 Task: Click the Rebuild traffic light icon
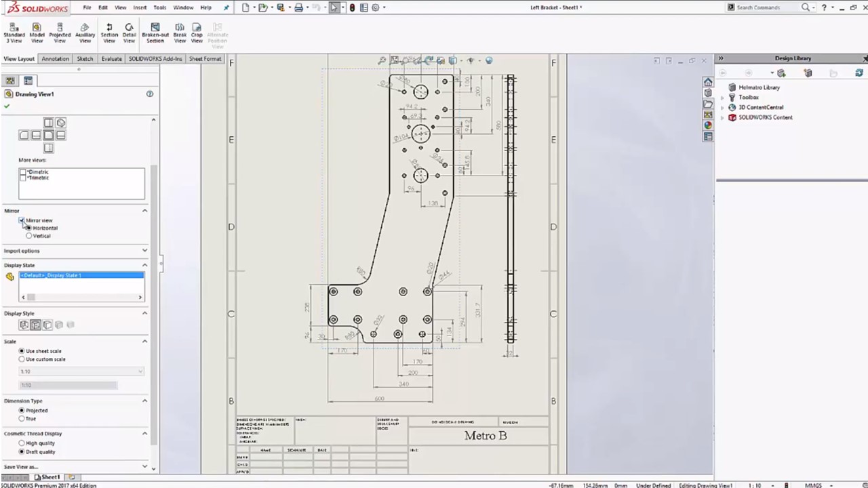coord(352,7)
